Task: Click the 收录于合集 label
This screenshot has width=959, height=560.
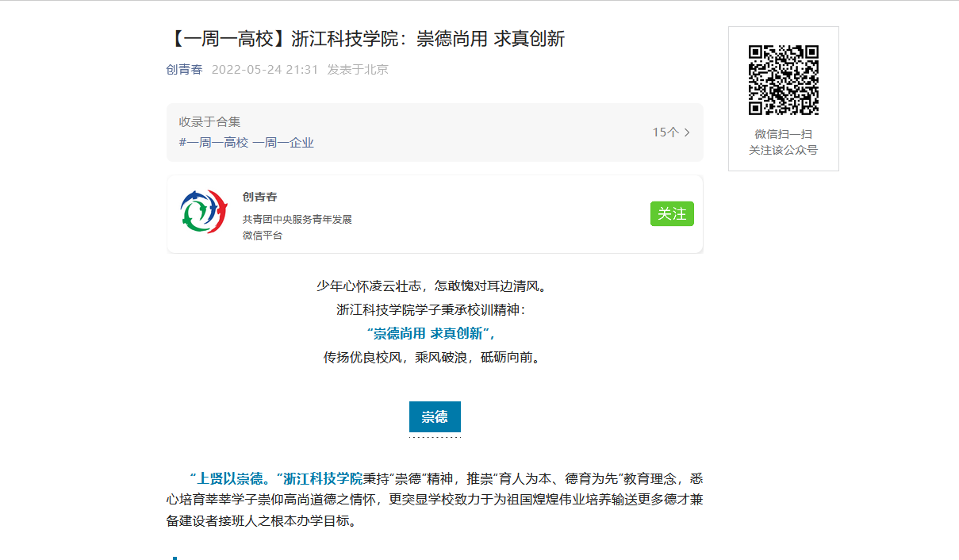Action: pos(209,122)
